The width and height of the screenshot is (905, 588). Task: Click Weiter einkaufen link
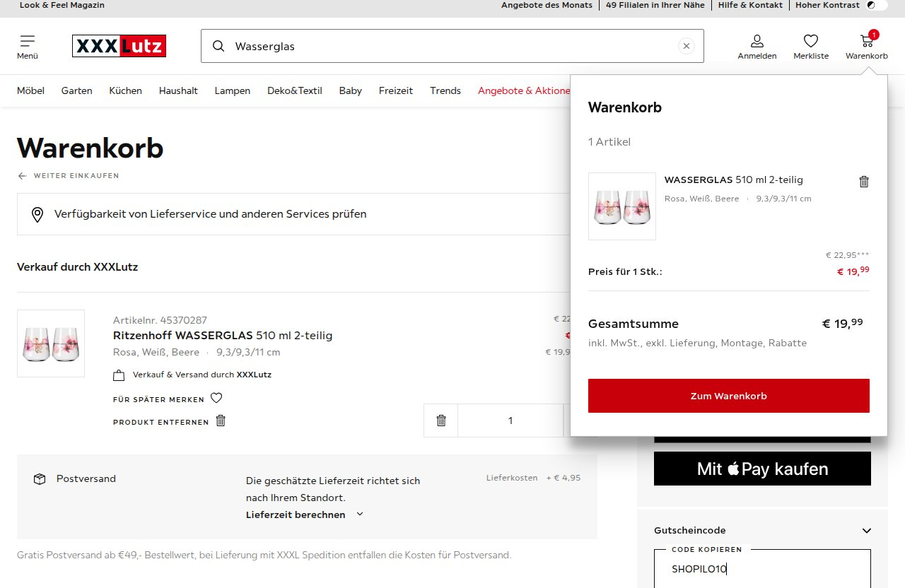(x=76, y=176)
